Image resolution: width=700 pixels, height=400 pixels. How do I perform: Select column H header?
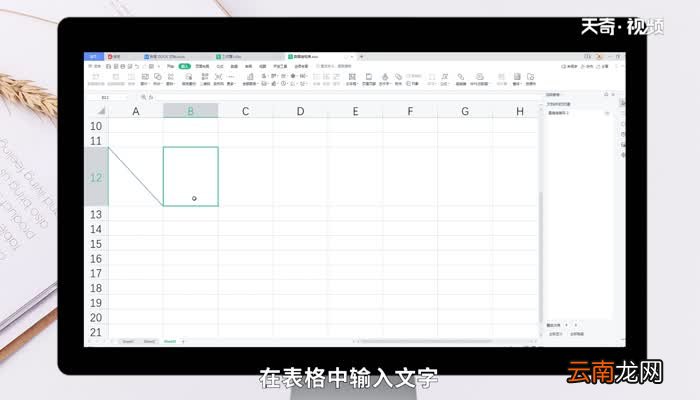pyautogui.click(x=520, y=111)
